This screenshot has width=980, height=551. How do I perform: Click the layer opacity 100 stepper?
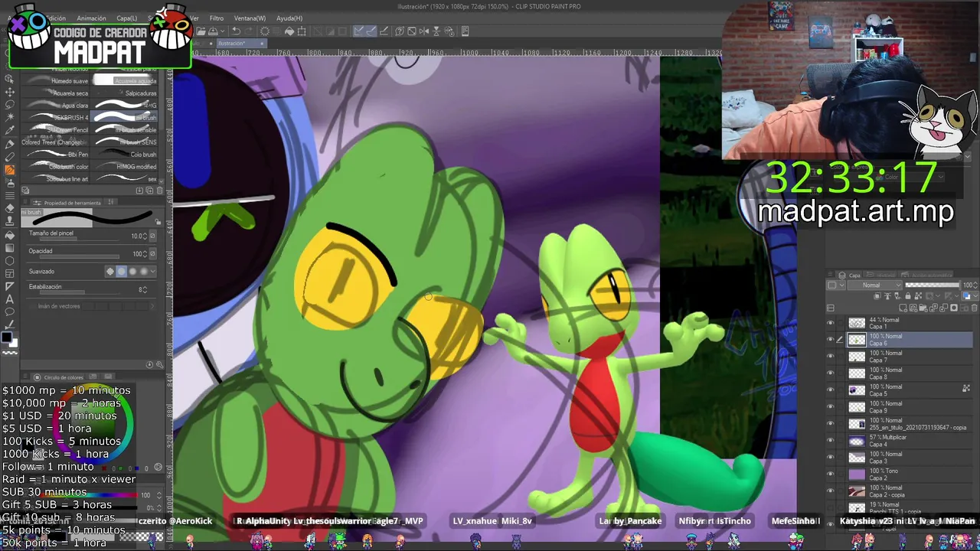click(x=975, y=285)
